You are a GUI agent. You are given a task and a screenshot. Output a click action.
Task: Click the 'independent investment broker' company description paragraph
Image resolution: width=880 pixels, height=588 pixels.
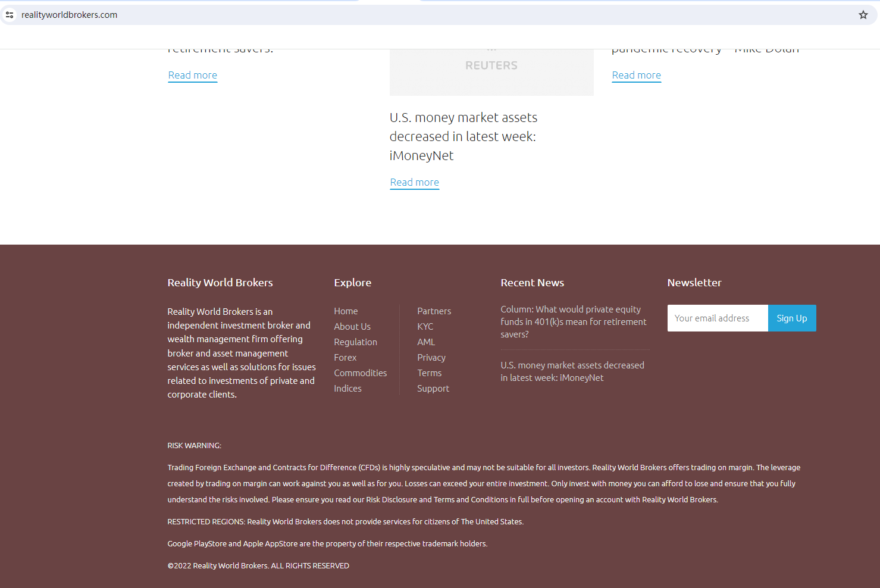tap(242, 353)
